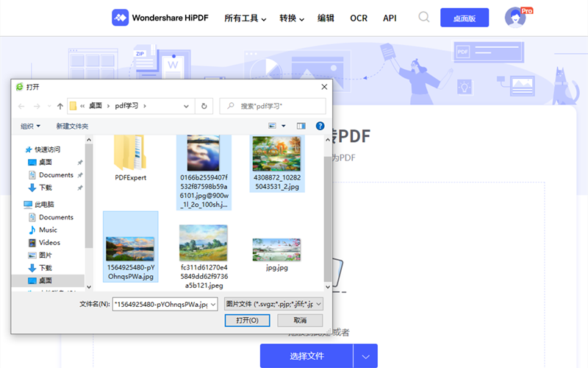Image resolution: width=588 pixels, height=368 pixels.
Task: Open the 组织 dropdown menu
Action: coord(30,126)
